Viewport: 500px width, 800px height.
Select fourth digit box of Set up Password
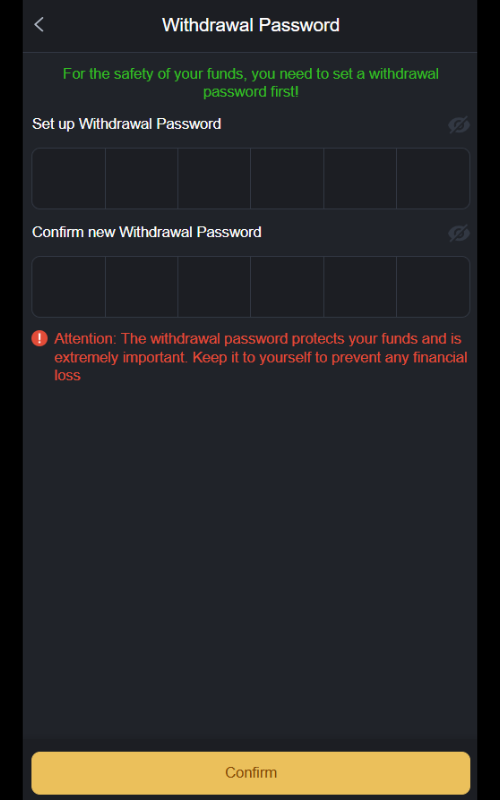coord(287,179)
